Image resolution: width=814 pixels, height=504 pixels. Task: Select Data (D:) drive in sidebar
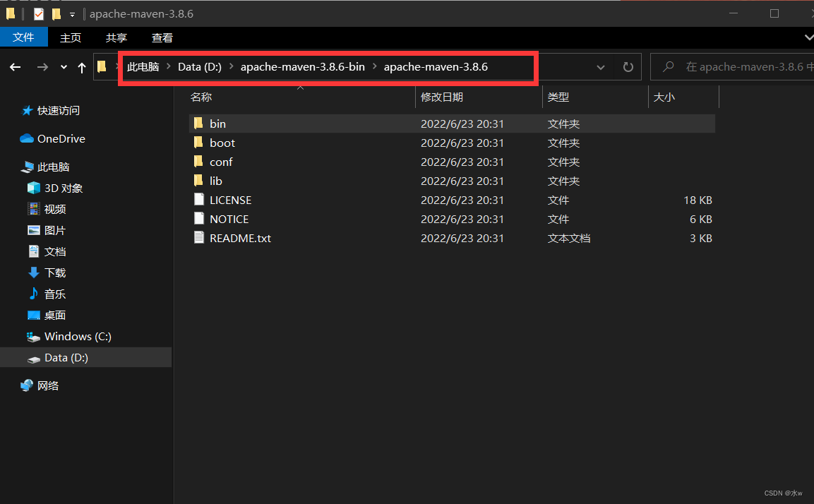[x=85, y=358]
